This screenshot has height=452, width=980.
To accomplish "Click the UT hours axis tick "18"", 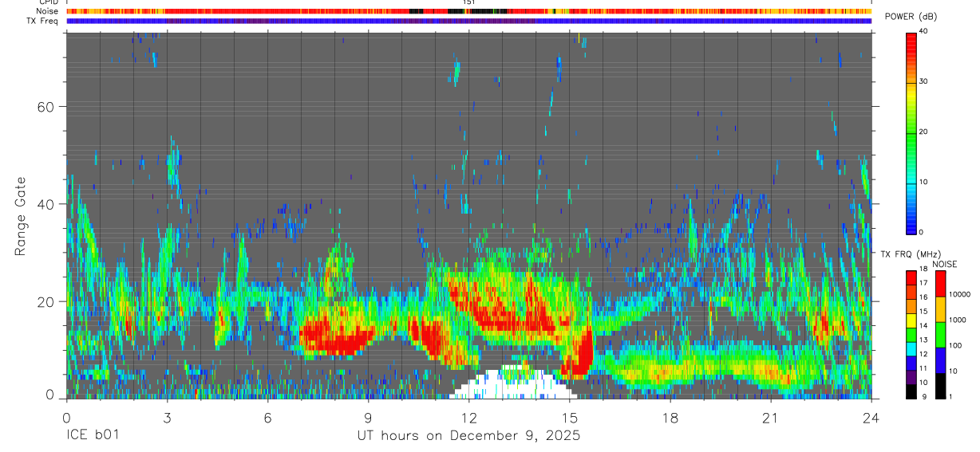I will 670,417.
